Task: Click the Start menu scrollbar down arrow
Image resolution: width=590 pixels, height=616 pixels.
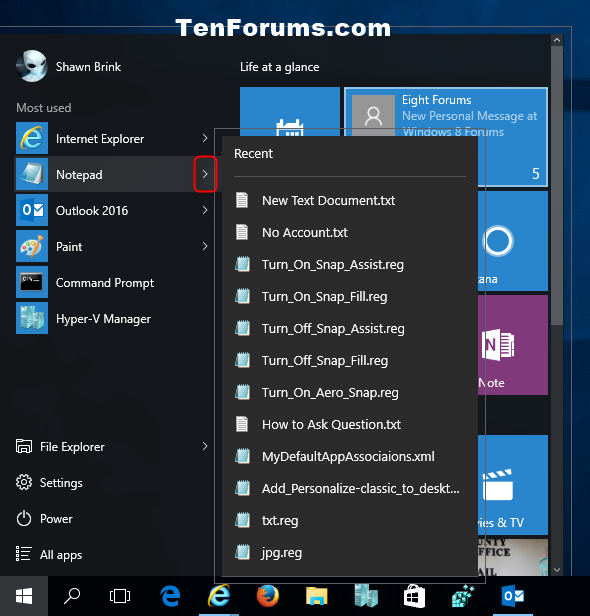Action: click(x=557, y=570)
